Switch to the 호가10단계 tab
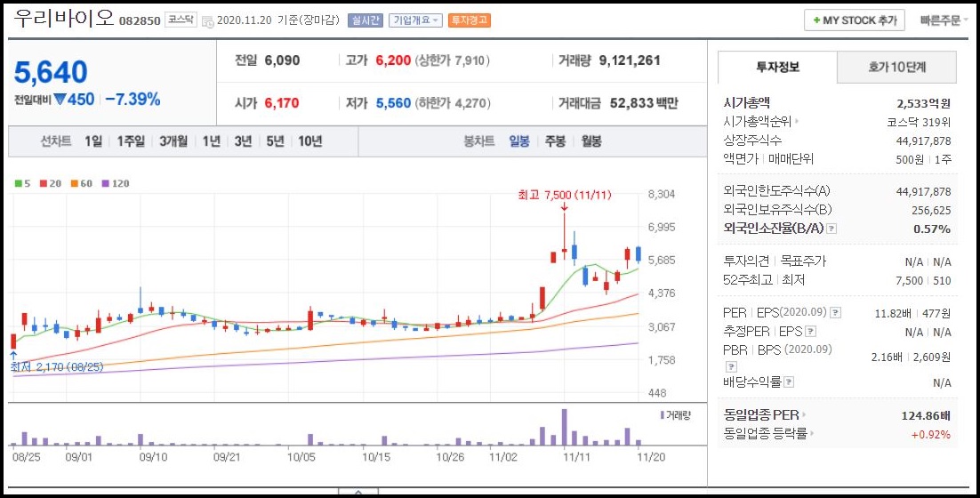980x498 pixels. (x=897, y=68)
